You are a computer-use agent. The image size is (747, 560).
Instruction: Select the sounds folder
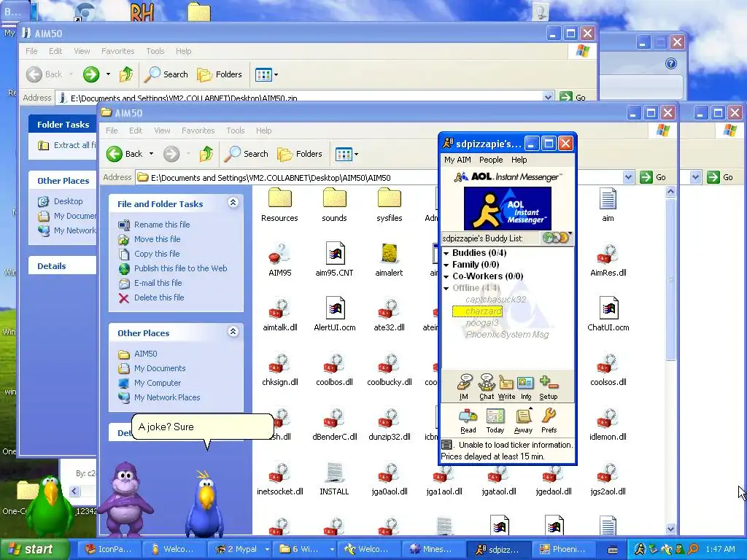[x=334, y=205]
